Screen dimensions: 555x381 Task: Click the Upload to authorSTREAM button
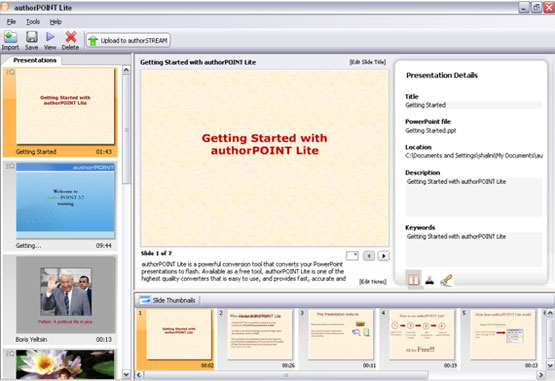click(128, 40)
